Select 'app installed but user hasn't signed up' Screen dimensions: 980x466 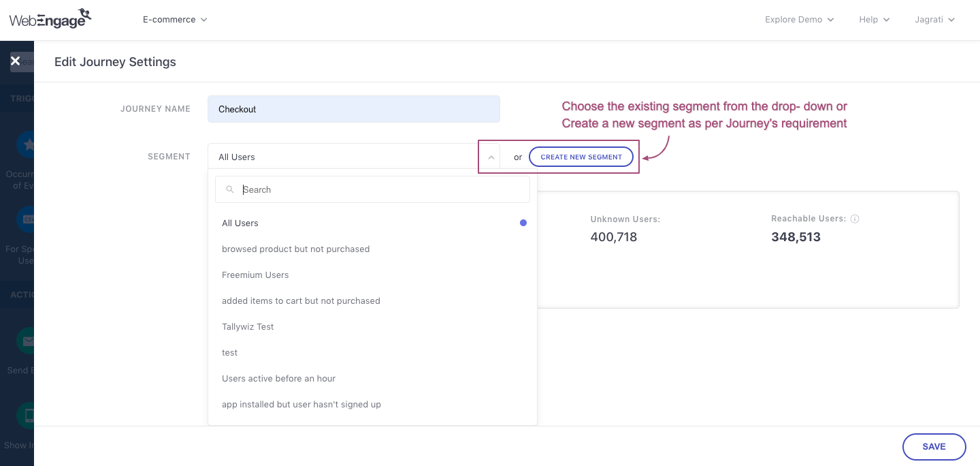tap(301, 404)
